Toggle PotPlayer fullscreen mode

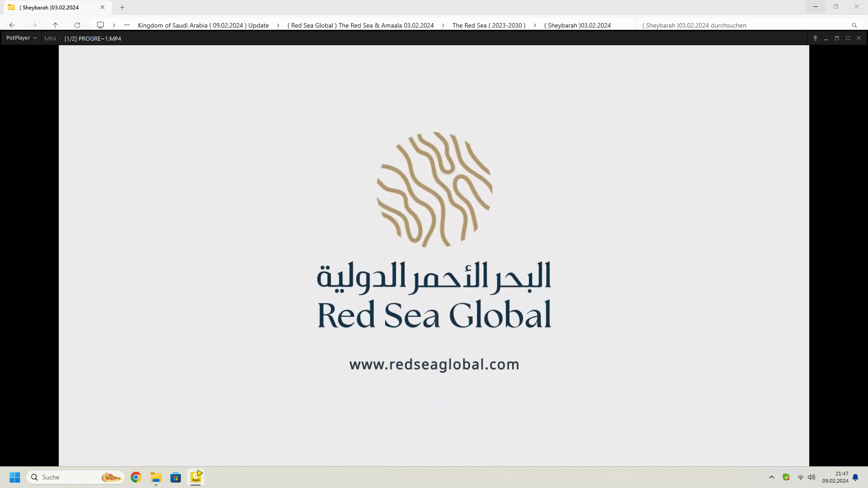pos(848,38)
